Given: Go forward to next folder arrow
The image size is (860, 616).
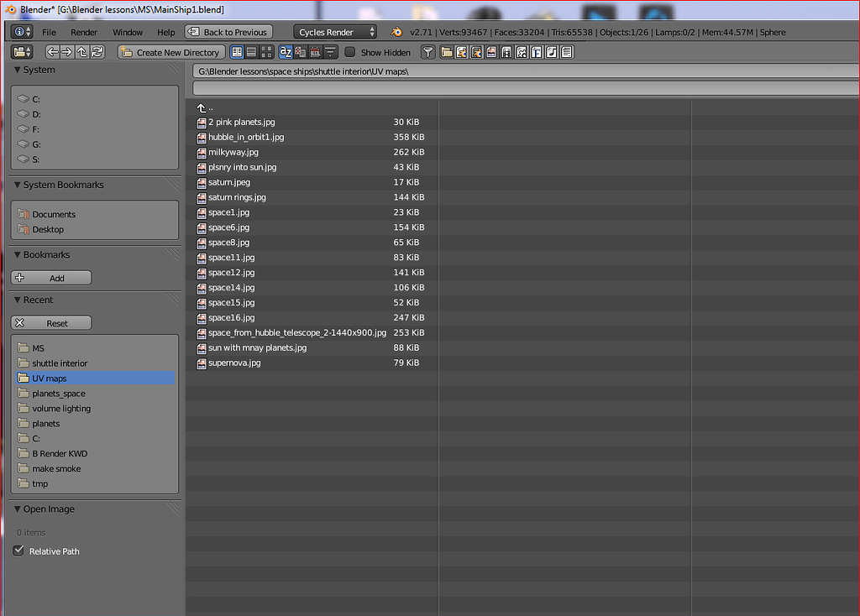Looking at the screenshot, I should click(67, 52).
